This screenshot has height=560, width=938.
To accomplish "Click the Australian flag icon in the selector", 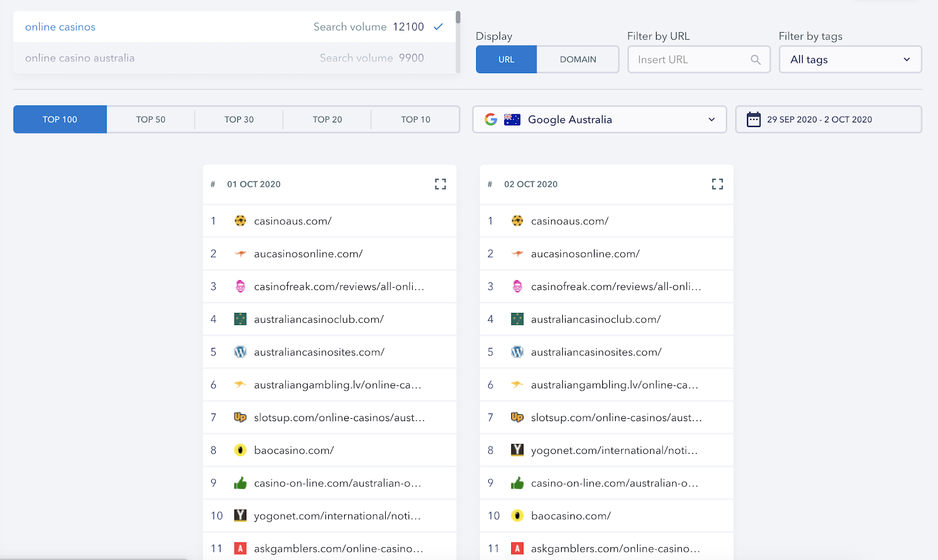I will coord(512,119).
